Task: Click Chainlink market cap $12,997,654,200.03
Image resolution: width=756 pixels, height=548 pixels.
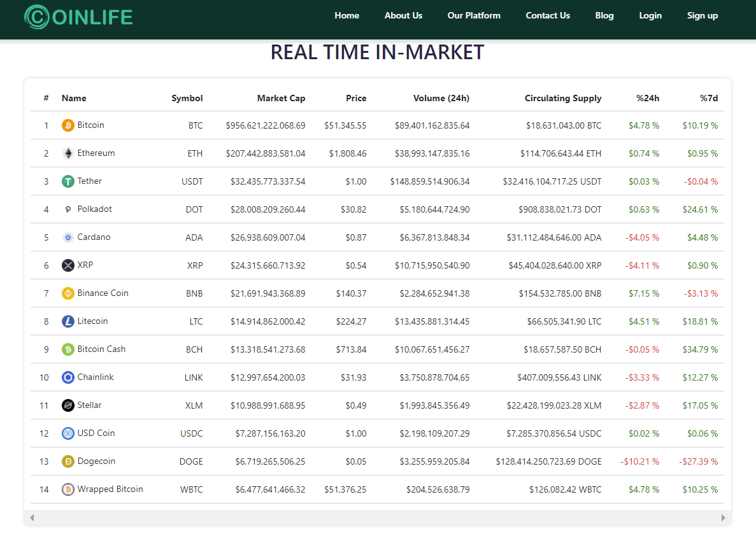Action: click(x=267, y=377)
